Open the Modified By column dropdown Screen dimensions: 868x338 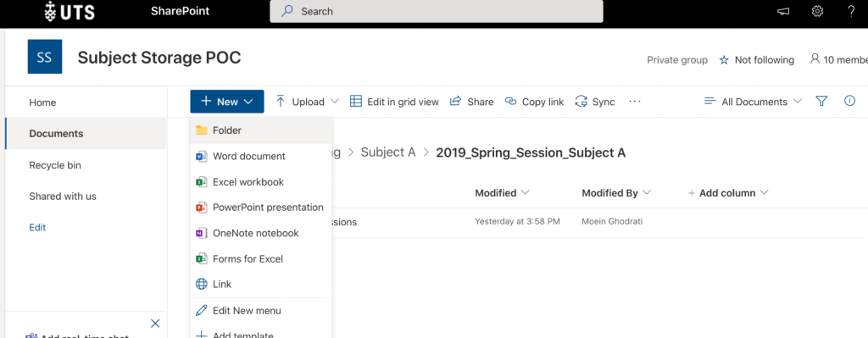[x=616, y=193]
